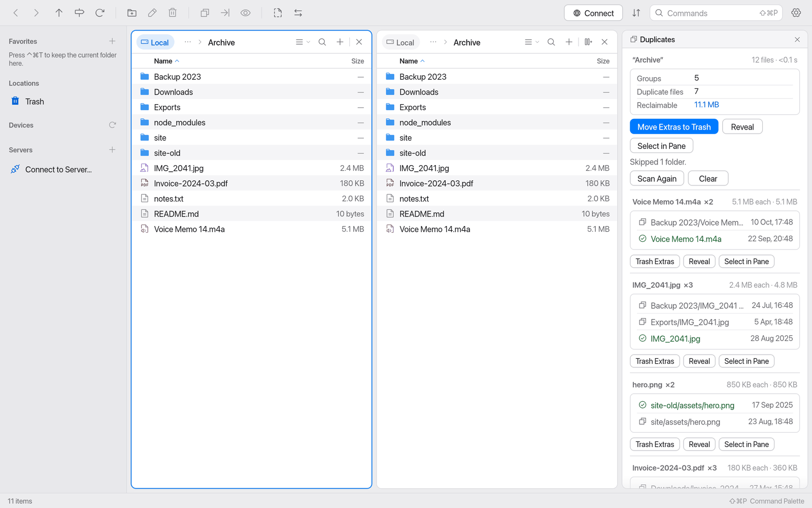Choose site/assets/hero.png duplicate entry
The width and height of the screenshot is (812, 508).
pos(715,422)
